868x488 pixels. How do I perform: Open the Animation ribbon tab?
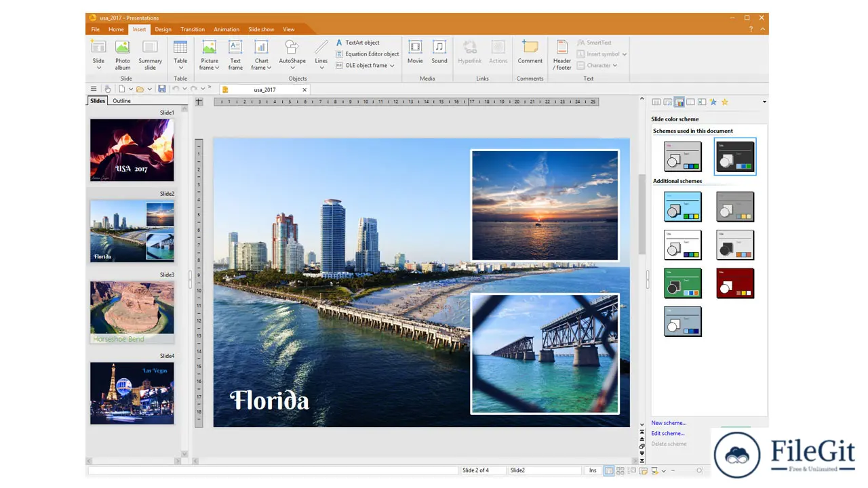(226, 30)
